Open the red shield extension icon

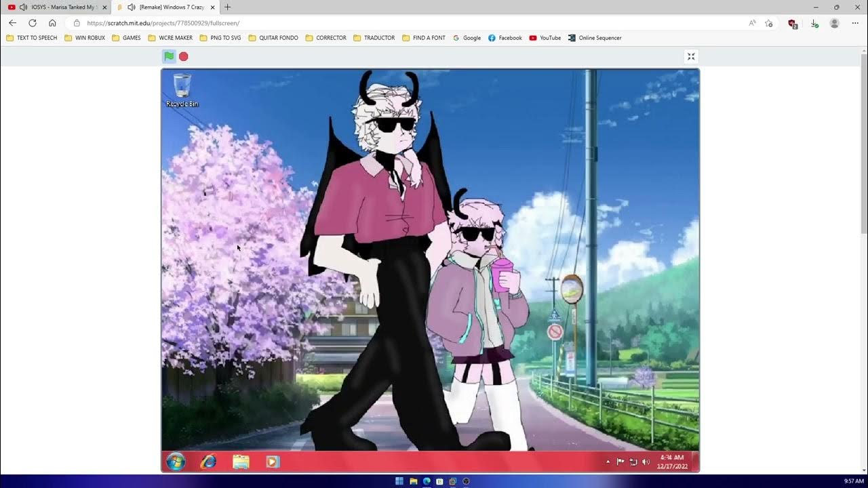coord(792,23)
